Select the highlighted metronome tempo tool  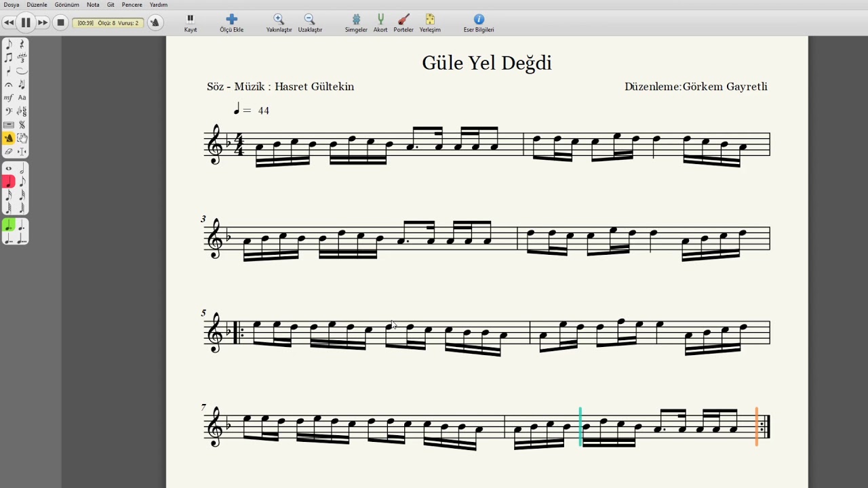click(9, 138)
